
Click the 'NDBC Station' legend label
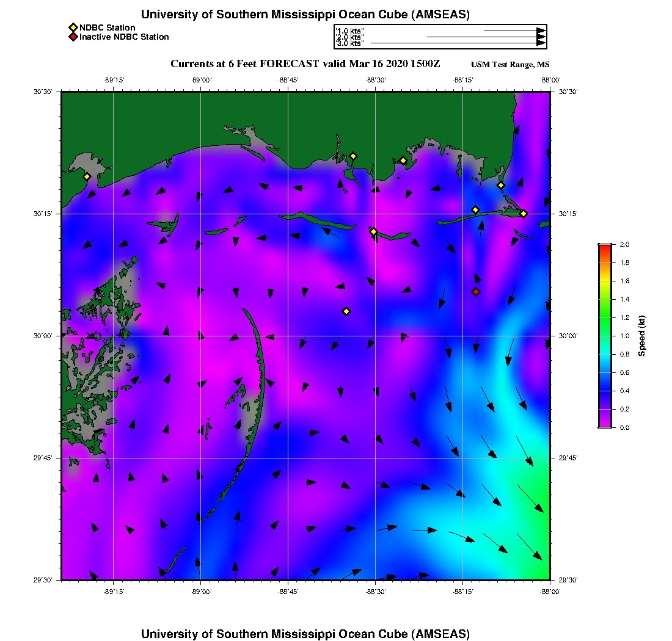click(107, 28)
